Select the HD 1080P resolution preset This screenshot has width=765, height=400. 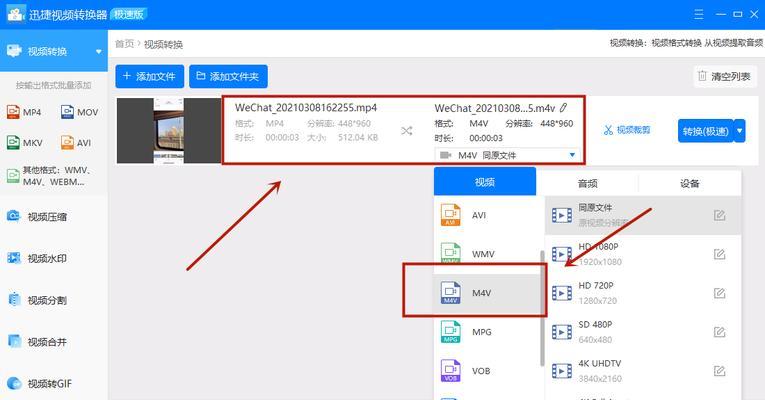coord(643,254)
